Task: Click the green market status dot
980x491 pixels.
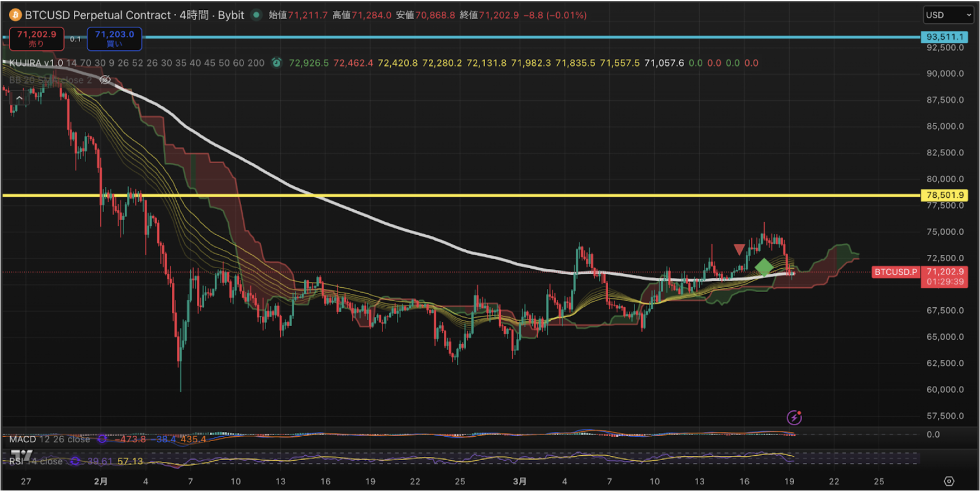Action: click(256, 15)
